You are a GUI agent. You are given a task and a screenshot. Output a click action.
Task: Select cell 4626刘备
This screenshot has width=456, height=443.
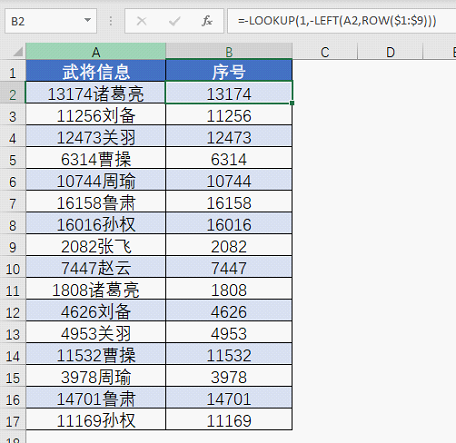pos(96,311)
